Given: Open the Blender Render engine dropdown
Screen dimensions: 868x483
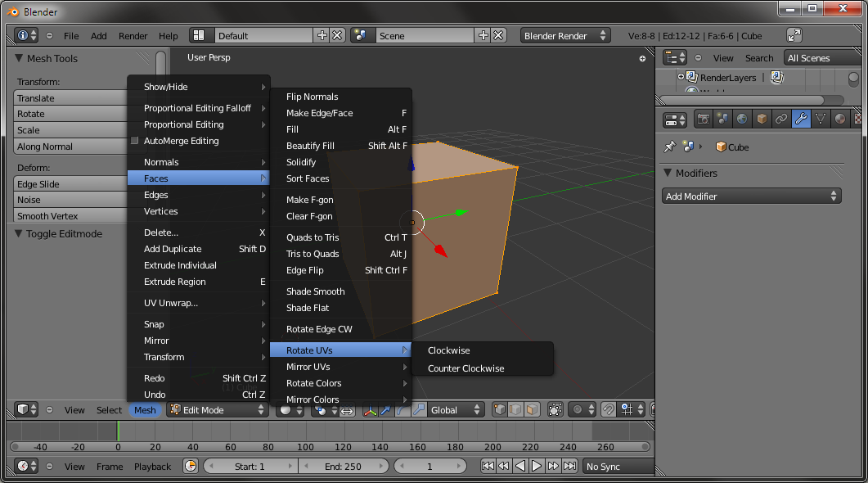Looking at the screenshot, I should click(x=566, y=35).
